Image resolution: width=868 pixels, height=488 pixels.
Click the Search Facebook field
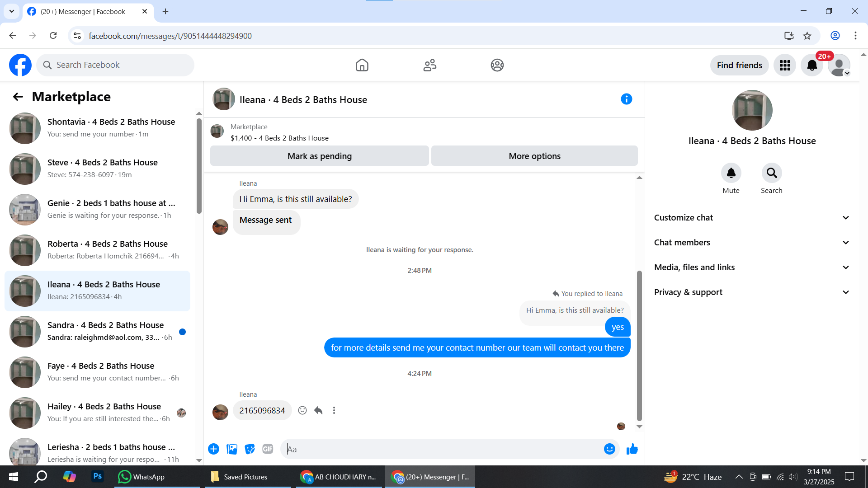pyautogui.click(x=115, y=65)
